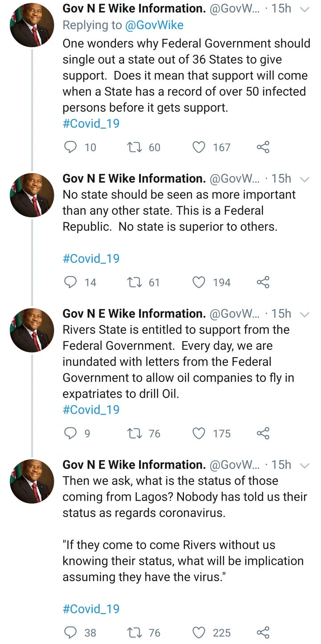Viewport: 321px width, 644px height.
Task: Like the tweet with 194 likes
Action: pyautogui.click(x=198, y=282)
